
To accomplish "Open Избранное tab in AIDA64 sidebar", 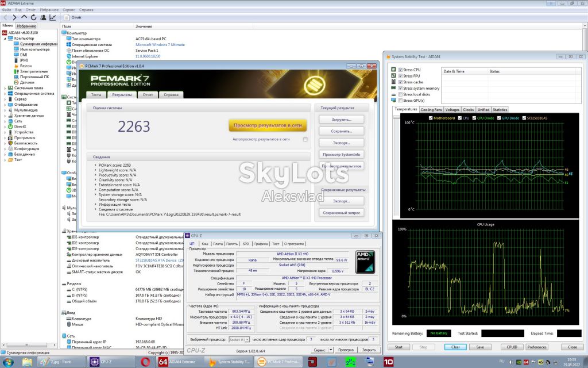I will click(26, 26).
